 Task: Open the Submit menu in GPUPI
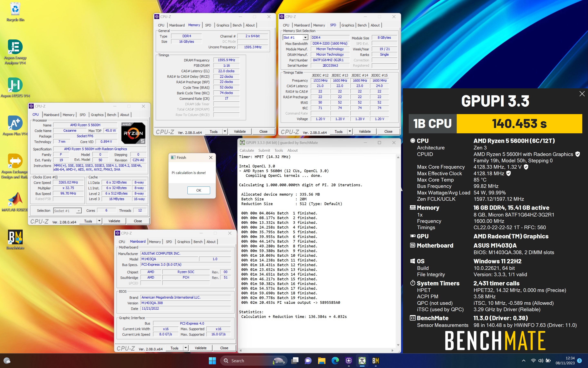click(264, 150)
